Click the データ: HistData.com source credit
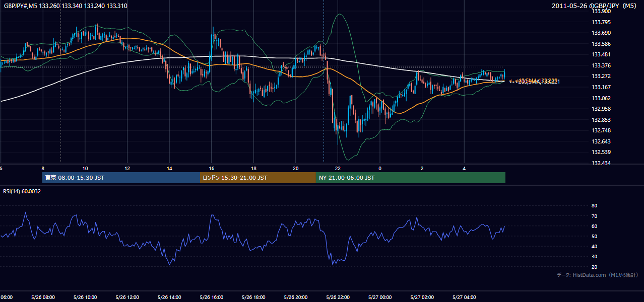 click(x=598, y=275)
